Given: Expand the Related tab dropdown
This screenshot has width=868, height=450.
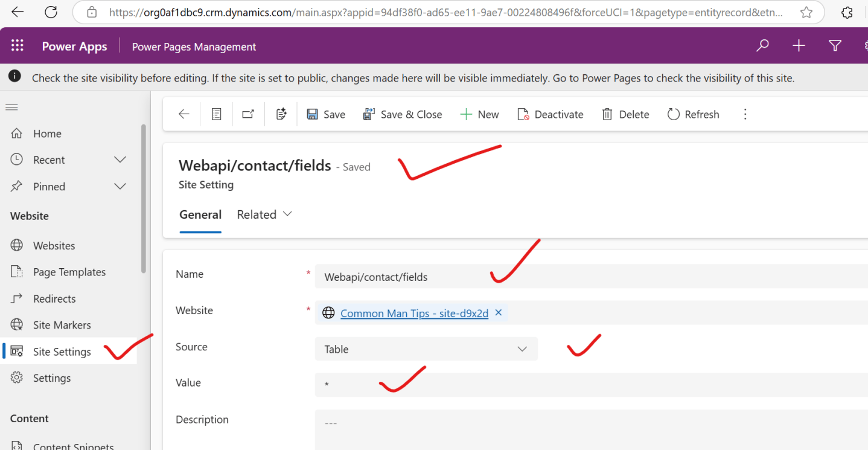Looking at the screenshot, I should click(264, 214).
